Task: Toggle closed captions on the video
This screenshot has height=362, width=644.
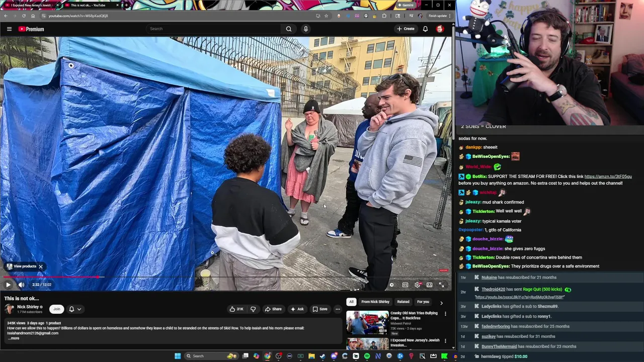Action: coord(405,285)
